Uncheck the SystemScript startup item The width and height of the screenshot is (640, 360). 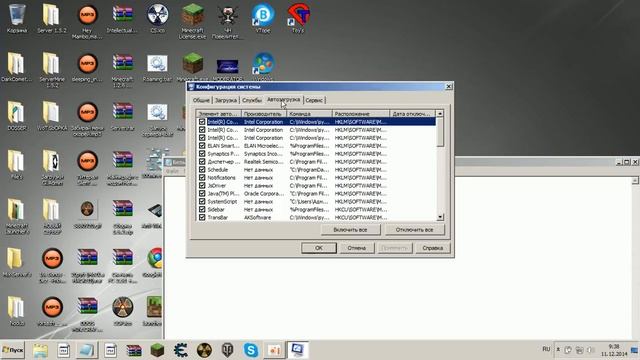click(x=202, y=201)
